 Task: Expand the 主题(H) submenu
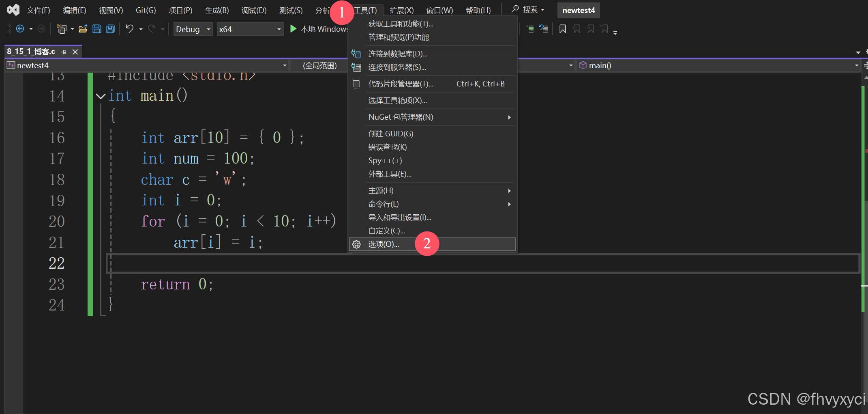(509, 191)
